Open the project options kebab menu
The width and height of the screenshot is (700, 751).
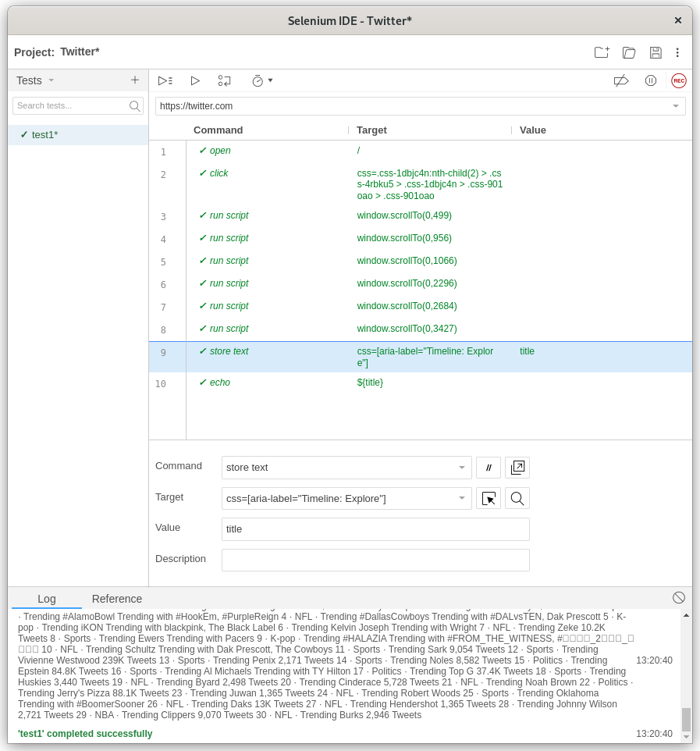[677, 52]
